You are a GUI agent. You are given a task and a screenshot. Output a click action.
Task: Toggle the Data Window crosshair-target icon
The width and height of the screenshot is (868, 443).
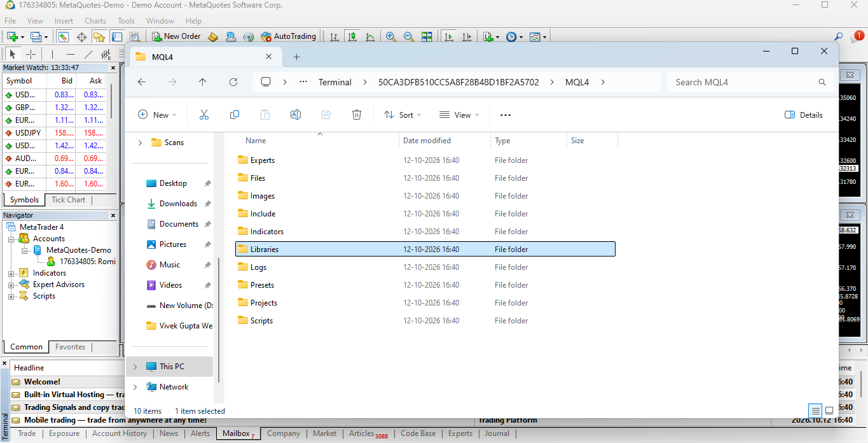(81, 37)
